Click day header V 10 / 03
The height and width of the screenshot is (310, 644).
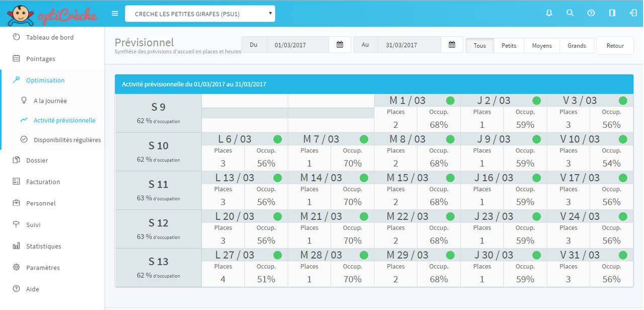[x=580, y=139]
